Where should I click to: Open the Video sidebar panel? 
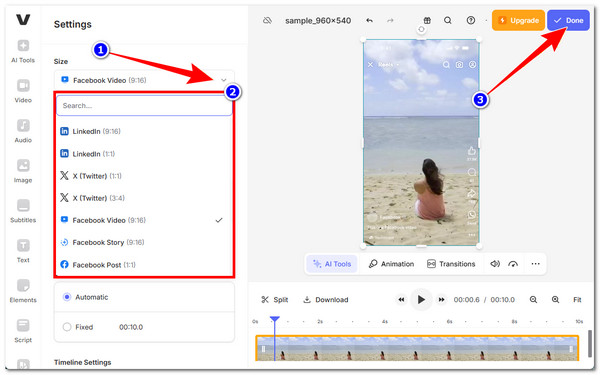coord(23,91)
